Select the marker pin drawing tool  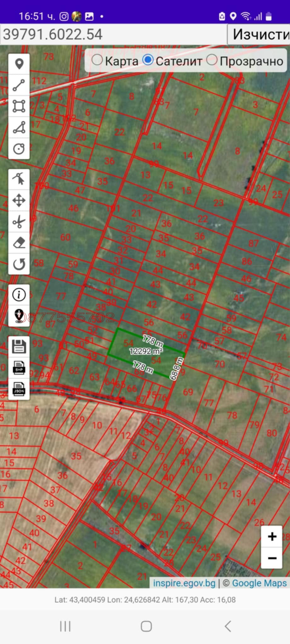coord(19,64)
